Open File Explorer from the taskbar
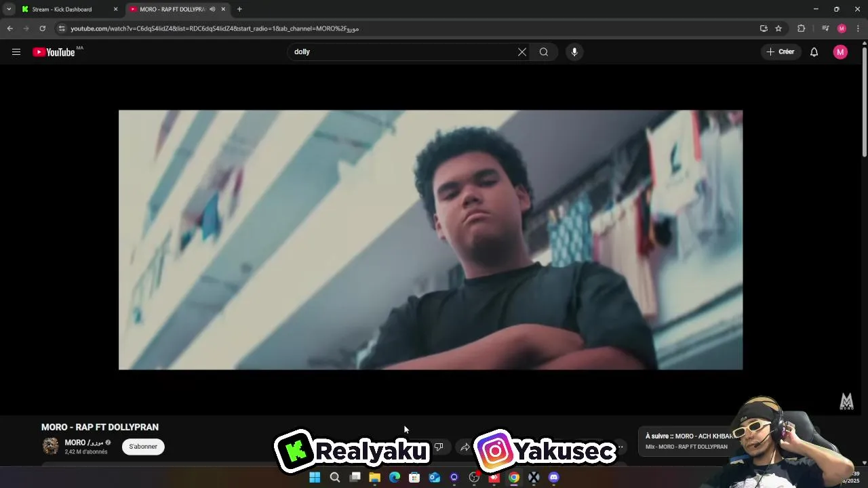The width and height of the screenshot is (868, 488). (374, 477)
